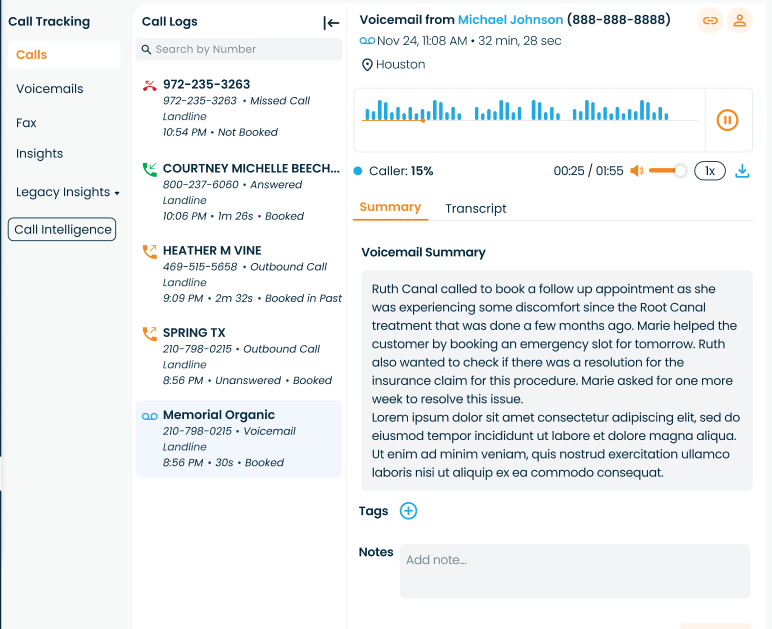
Task: Open Michael Johnson contact link
Action: (x=510, y=19)
